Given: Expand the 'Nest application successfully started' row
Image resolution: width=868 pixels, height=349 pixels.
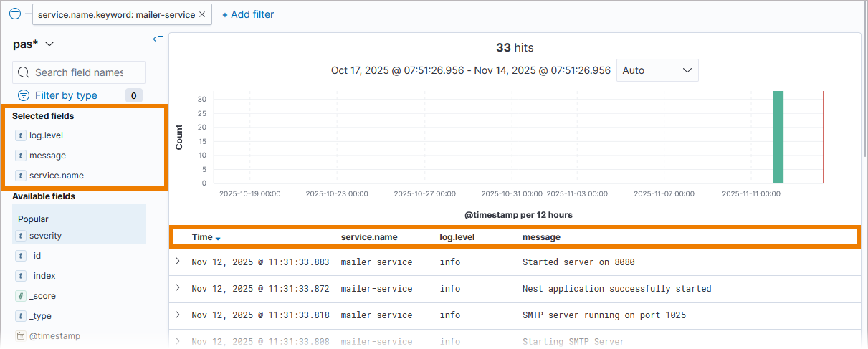Looking at the screenshot, I should tap(178, 288).
